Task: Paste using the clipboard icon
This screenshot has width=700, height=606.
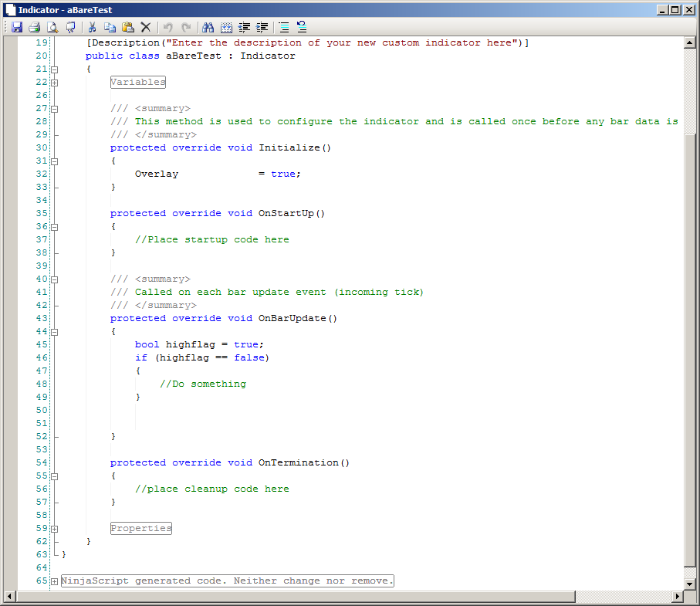Action: pos(128,27)
